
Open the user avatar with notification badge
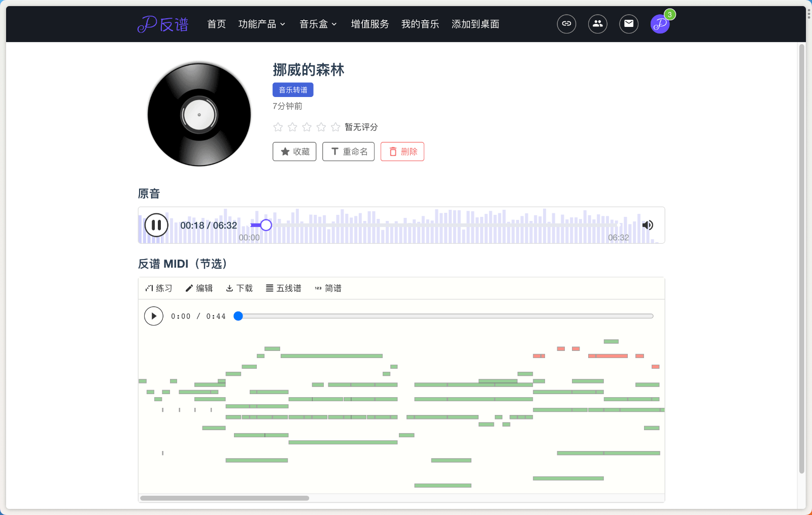point(660,24)
